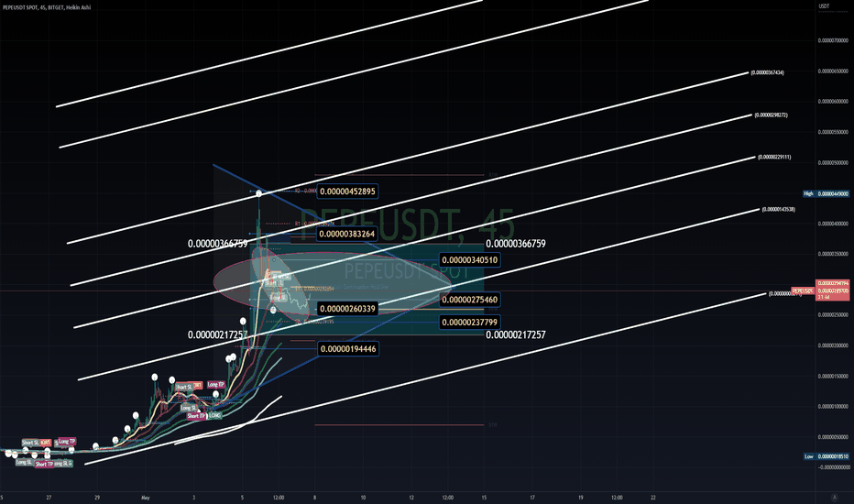Click the Long TP signal near April 27

click(67, 442)
